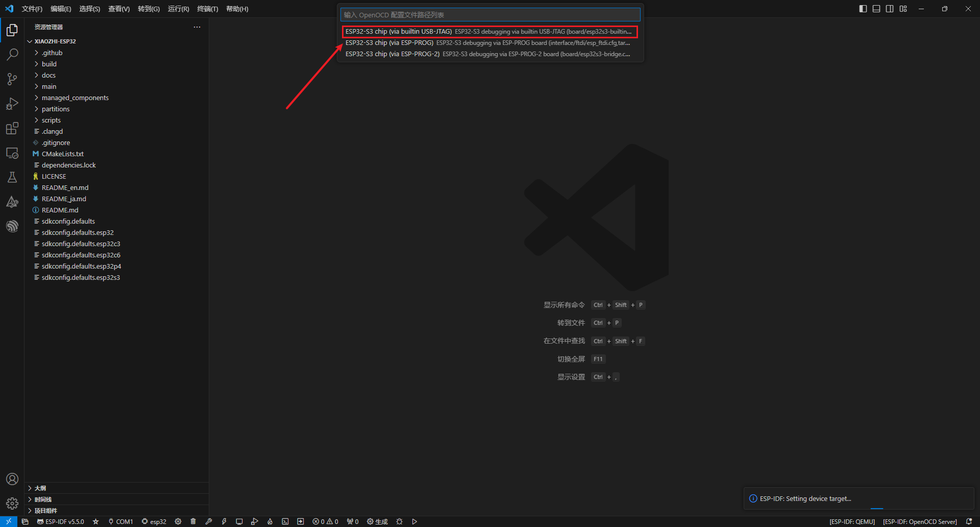Open the Search view in activity bar
This screenshot has width=980, height=527.
tap(12, 54)
